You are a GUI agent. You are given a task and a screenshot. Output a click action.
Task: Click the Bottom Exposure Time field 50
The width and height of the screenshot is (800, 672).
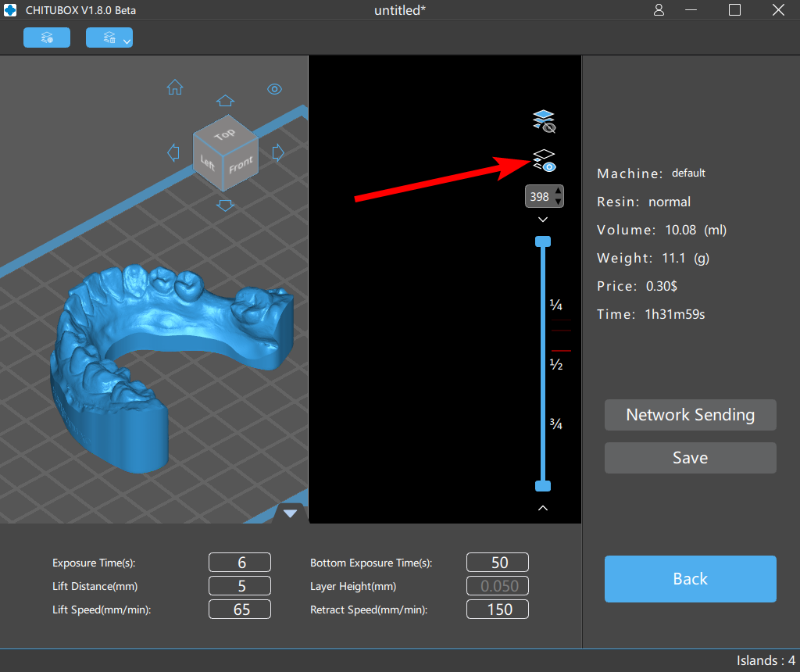(498, 563)
